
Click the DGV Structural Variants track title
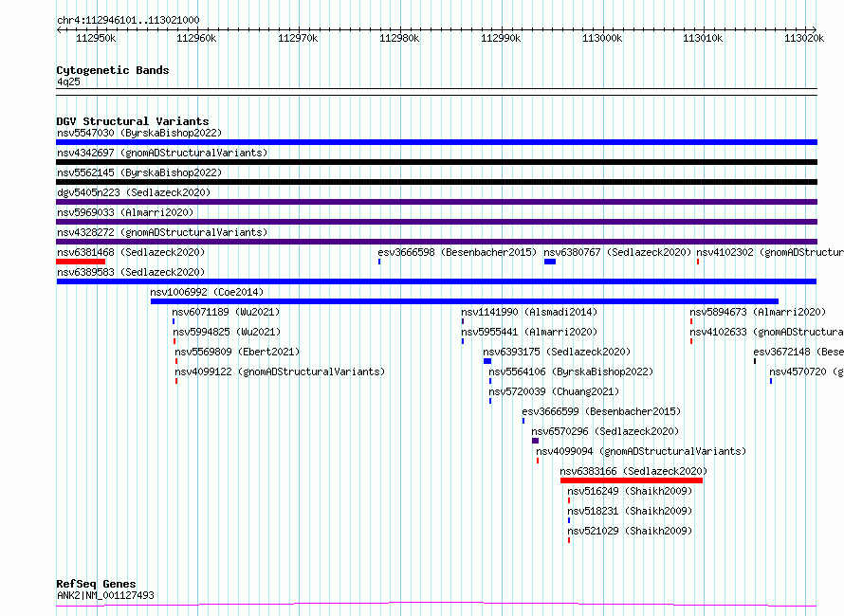(133, 121)
